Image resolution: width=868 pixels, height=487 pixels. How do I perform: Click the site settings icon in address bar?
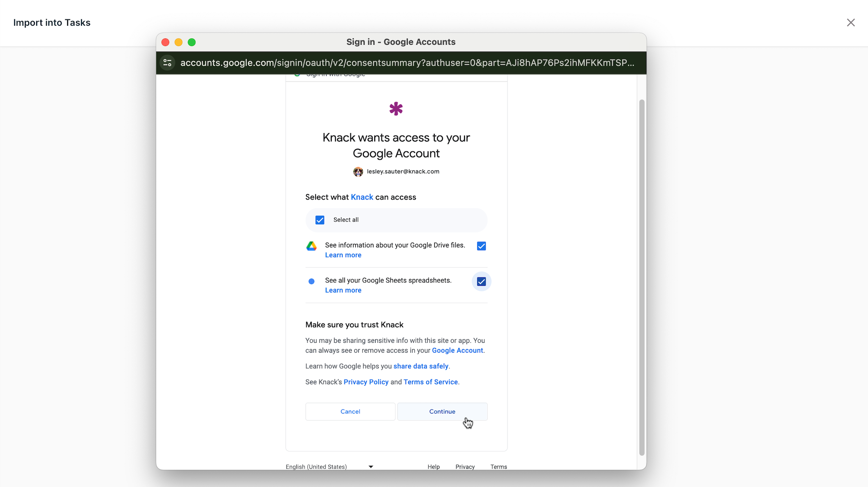[x=168, y=63]
